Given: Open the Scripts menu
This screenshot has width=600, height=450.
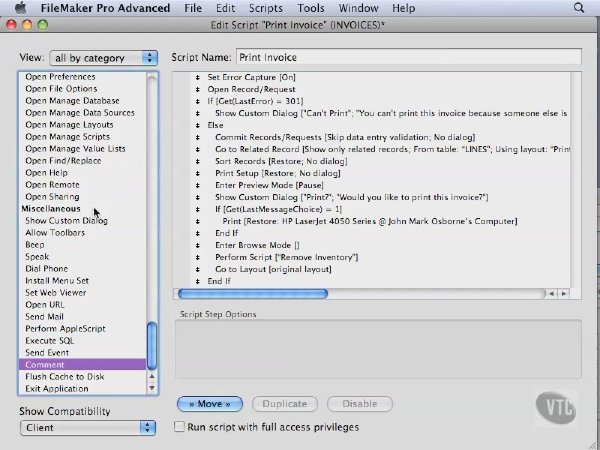Looking at the screenshot, I should [266, 8].
